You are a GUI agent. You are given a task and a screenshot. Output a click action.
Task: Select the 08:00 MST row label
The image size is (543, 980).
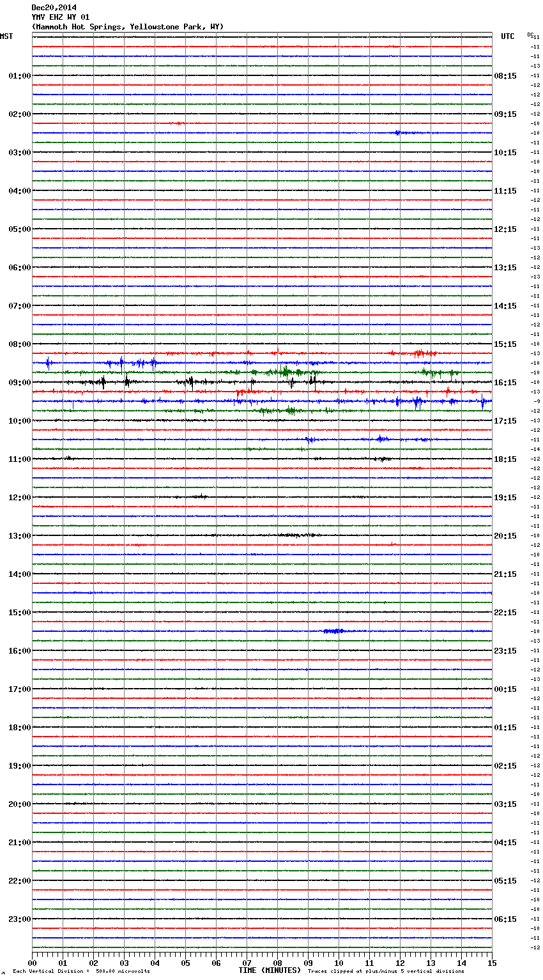click(19, 344)
